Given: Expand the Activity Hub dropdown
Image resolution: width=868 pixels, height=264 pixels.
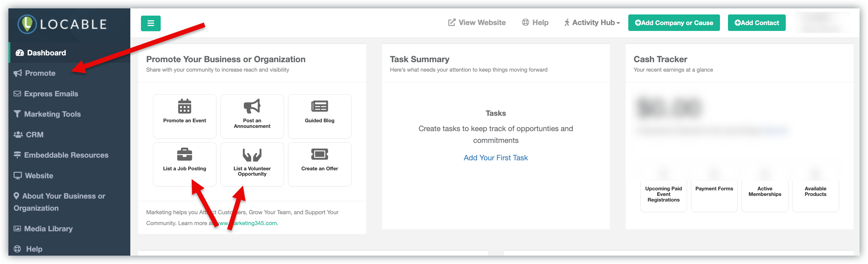Looking at the screenshot, I should pos(592,23).
